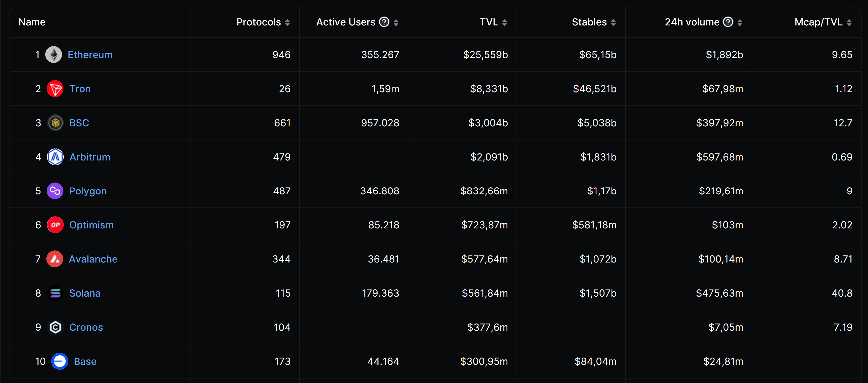Click the Ethereum chain logo
This screenshot has width=868, height=383.
(x=54, y=54)
